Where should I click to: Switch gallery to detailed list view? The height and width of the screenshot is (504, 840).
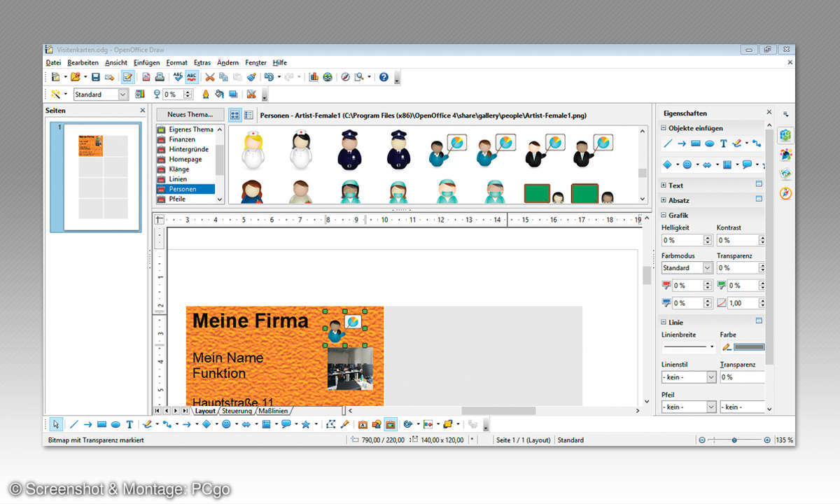pos(248,115)
